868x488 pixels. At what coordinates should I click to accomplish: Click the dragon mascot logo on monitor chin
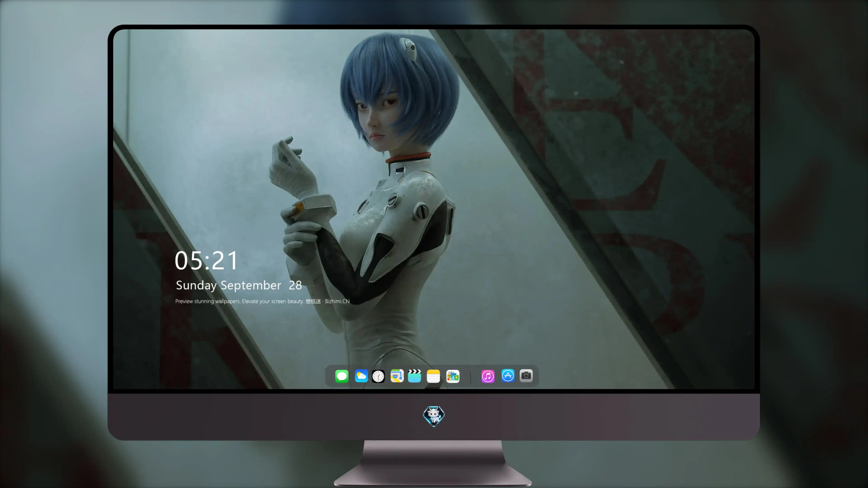point(434,416)
